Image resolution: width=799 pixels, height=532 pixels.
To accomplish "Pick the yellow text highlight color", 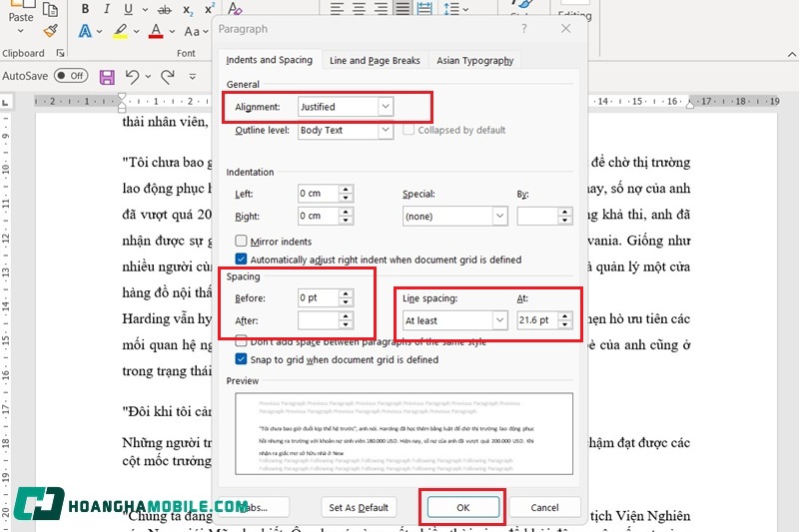I will (120, 33).
